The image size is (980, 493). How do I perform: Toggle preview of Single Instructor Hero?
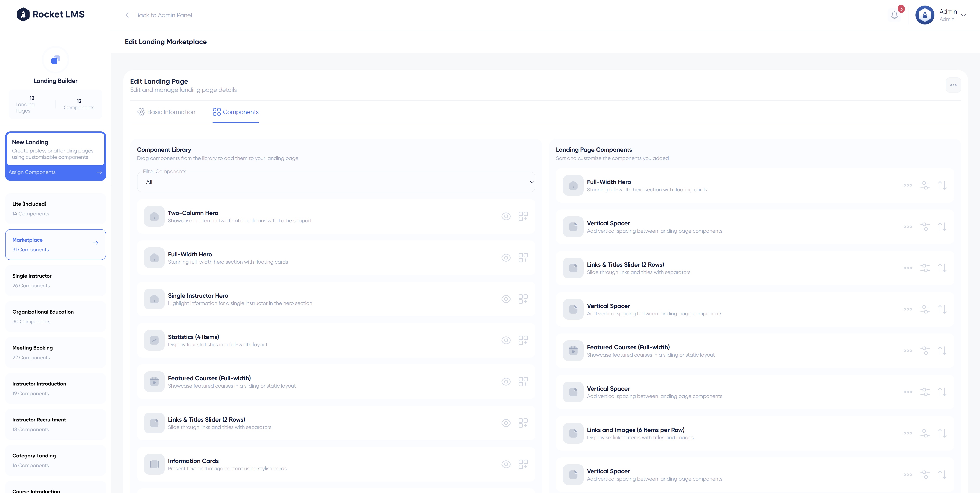click(x=506, y=299)
